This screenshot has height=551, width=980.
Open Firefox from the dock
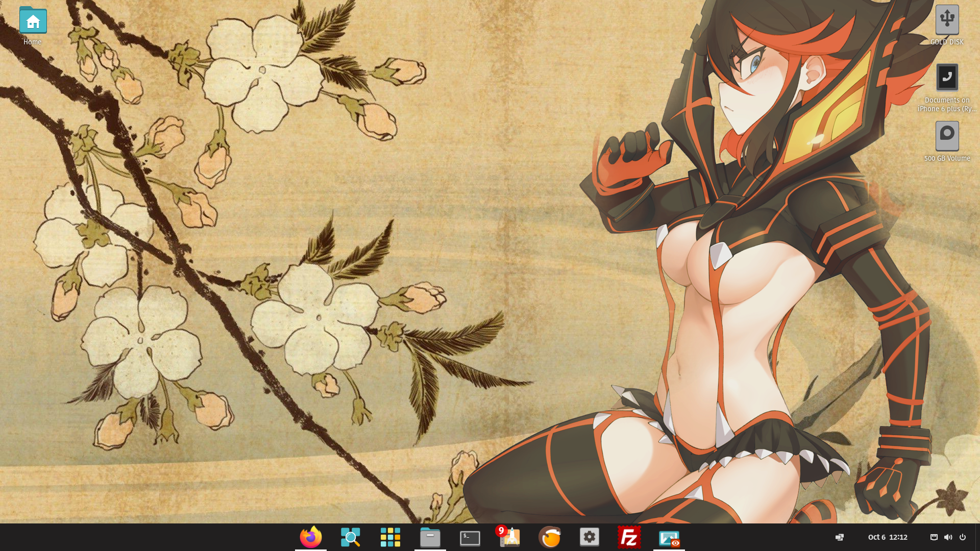310,537
